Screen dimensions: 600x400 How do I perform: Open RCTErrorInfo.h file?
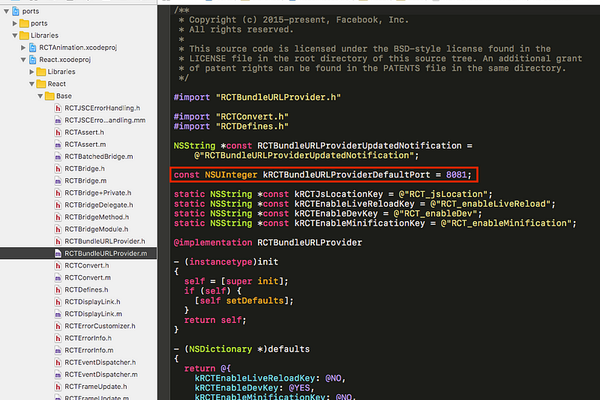(x=88, y=338)
